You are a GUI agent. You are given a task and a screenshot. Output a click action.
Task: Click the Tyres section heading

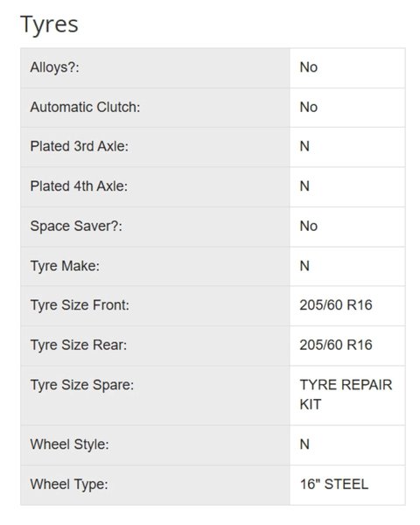tap(49, 24)
